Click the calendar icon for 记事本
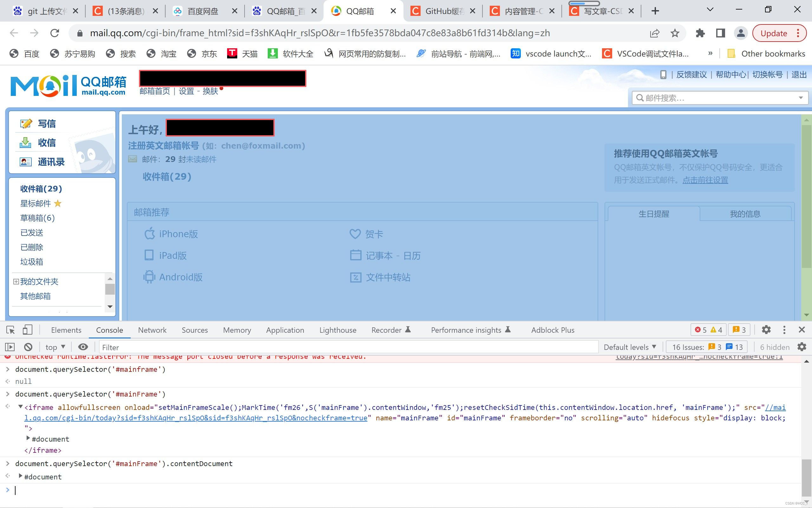The image size is (812, 508). click(356, 255)
